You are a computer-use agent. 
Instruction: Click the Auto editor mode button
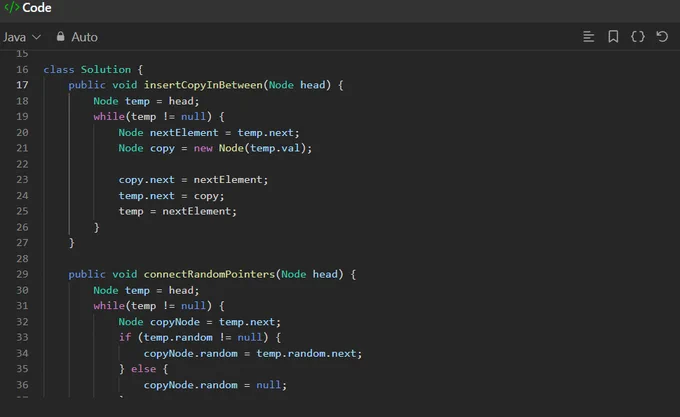(77, 37)
